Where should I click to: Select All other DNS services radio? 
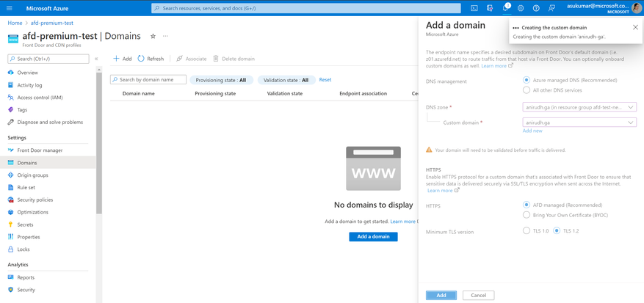(526, 90)
